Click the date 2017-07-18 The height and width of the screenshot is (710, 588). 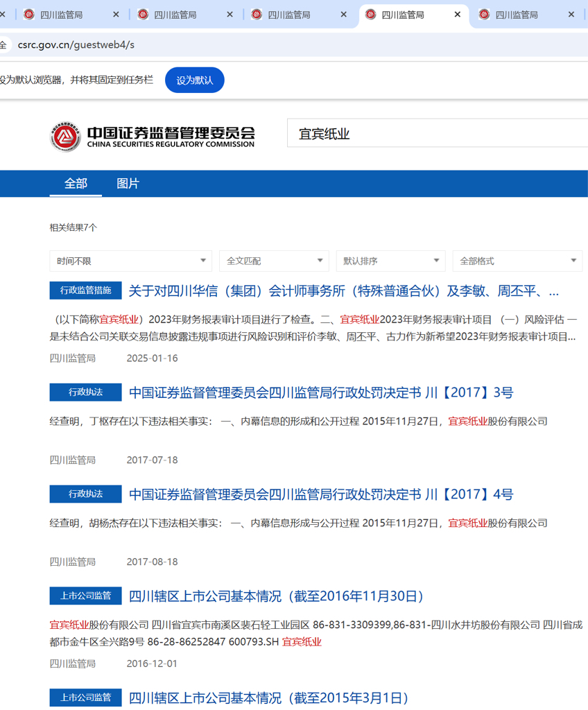153,460
